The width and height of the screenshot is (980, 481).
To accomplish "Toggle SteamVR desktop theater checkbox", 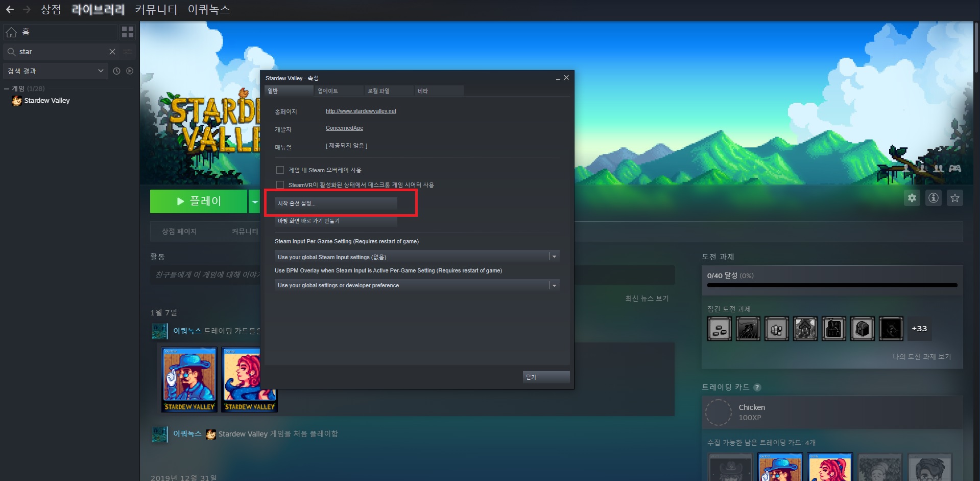I will click(x=280, y=185).
